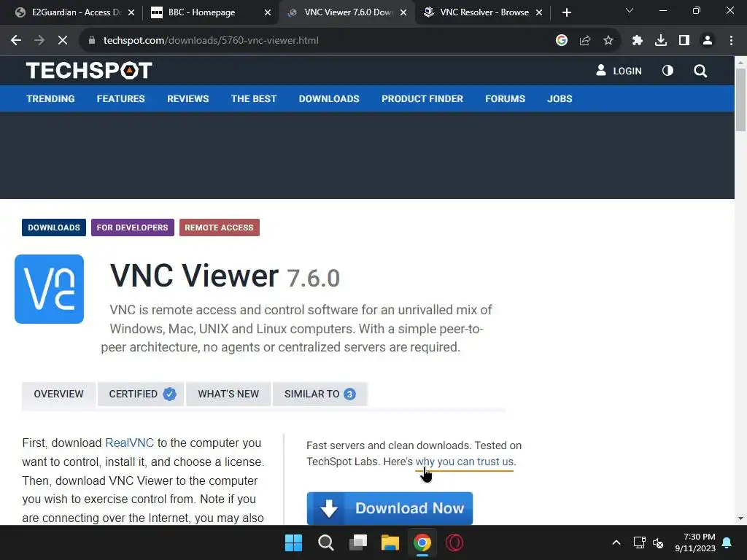Bookmark this page with the star icon
Image resolution: width=747 pixels, height=560 pixels.
coord(608,41)
